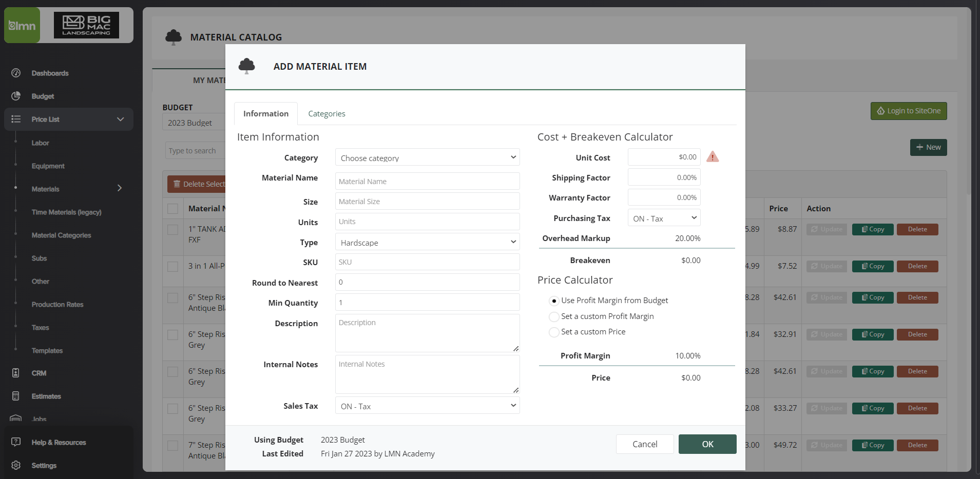The image size is (980, 479).
Task: Click the Budget pie chart icon
Action: pos(16,96)
